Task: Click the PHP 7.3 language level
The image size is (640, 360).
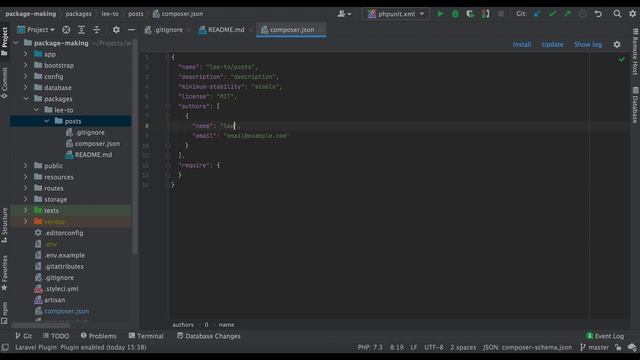Action: click(370, 347)
